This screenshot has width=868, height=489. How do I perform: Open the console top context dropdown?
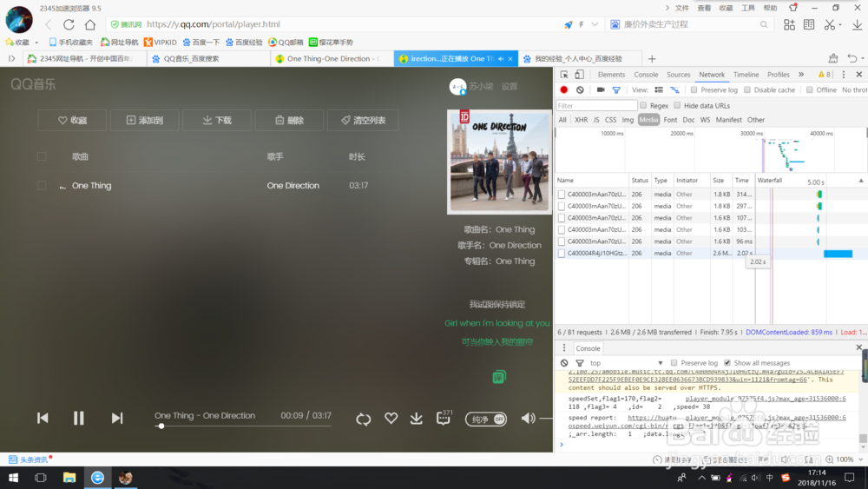(626, 363)
